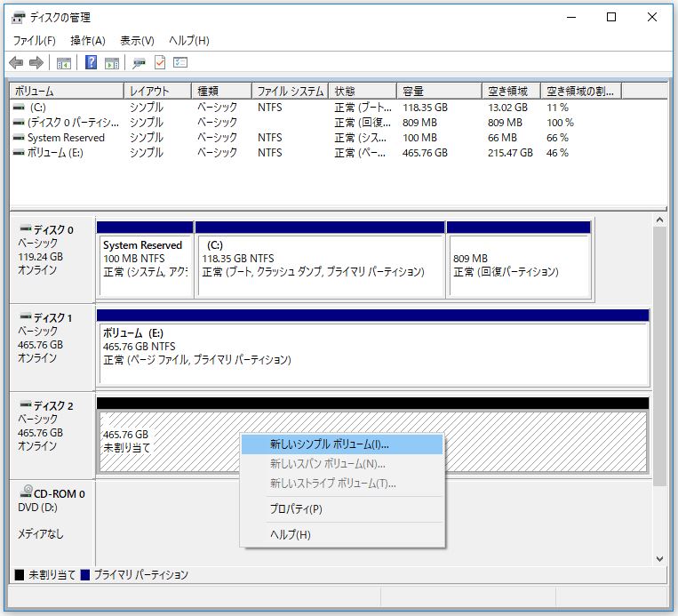Open the 操作(A) menu
Screen dimensions: 678x616
[x=88, y=41]
